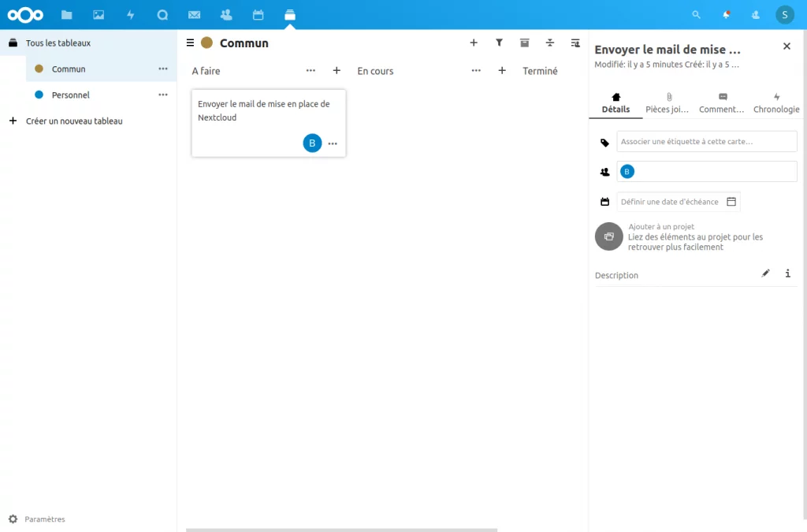Click the Commun brown dot in sidebar
The image size is (807, 532).
(x=39, y=69)
